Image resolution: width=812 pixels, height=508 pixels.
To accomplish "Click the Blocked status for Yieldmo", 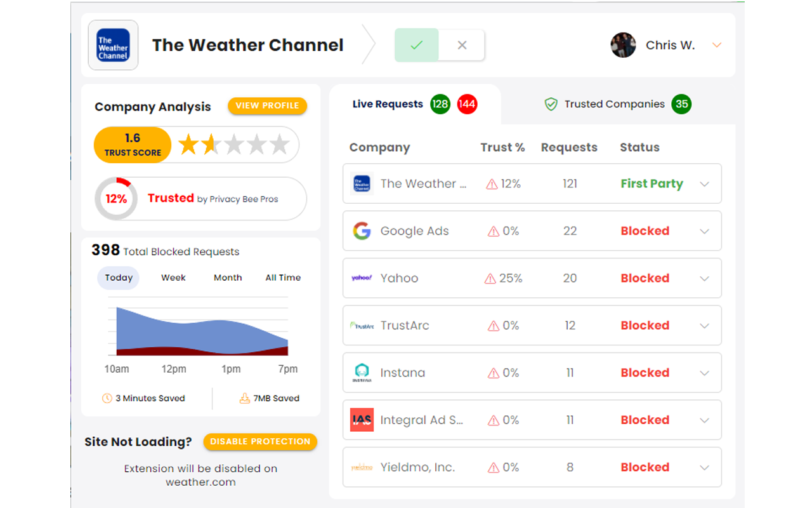I will (645, 467).
